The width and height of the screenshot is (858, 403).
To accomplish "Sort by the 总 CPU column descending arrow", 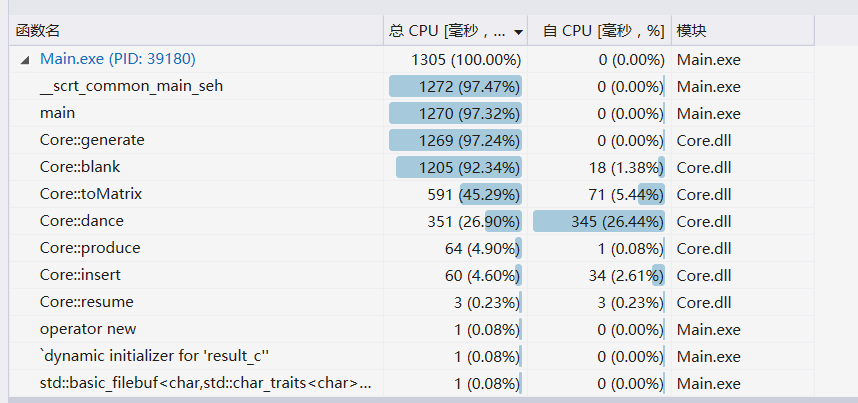I will tap(518, 32).
